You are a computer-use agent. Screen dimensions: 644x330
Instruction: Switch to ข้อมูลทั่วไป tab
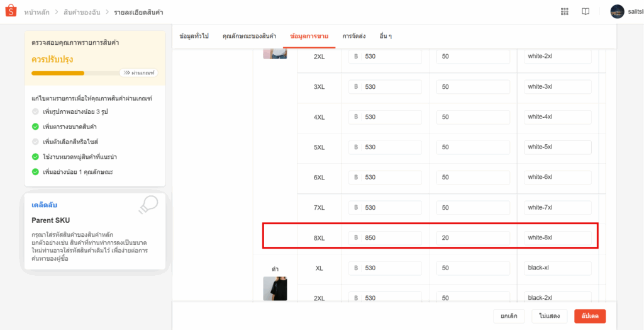click(194, 37)
